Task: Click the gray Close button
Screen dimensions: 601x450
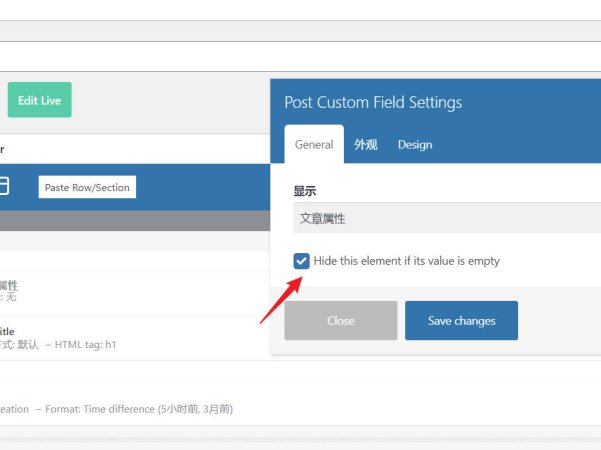Action: pos(340,321)
